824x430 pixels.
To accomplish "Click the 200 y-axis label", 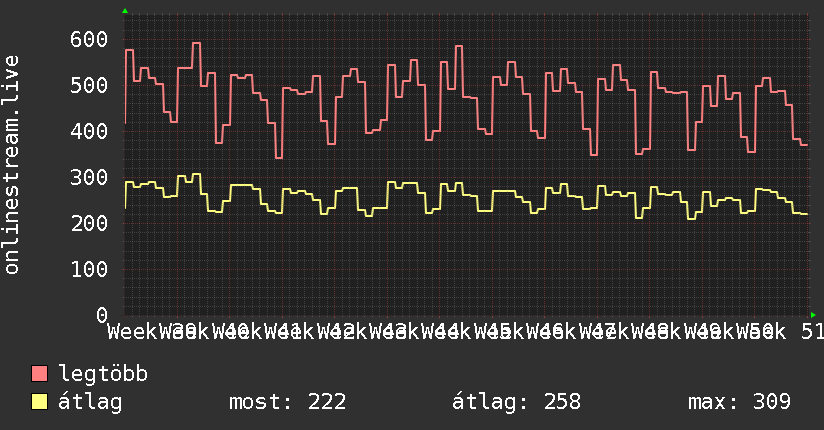I will (x=89, y=223).
